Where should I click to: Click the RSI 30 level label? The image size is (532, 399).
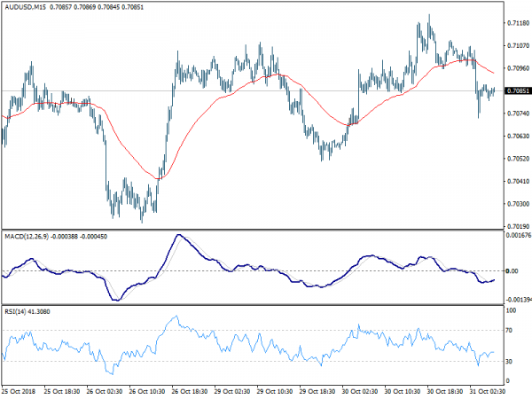[x=509, y=362]
